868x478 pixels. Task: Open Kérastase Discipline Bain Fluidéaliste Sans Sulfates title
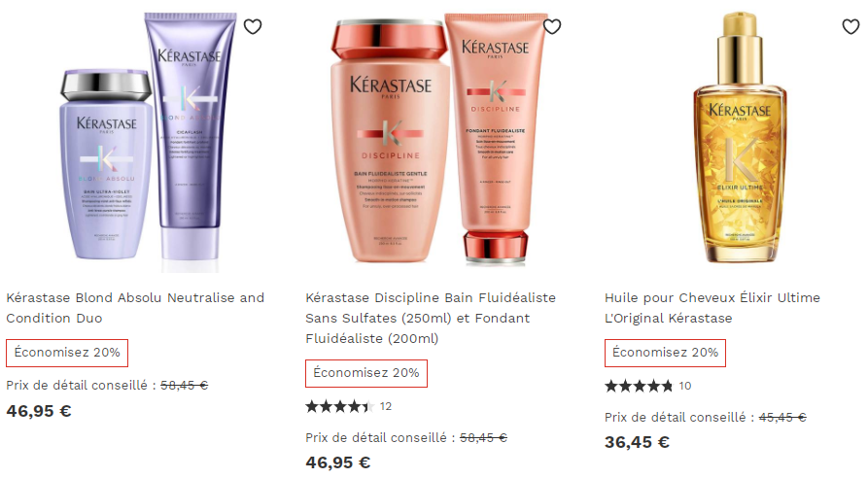(x=431, y=318)
